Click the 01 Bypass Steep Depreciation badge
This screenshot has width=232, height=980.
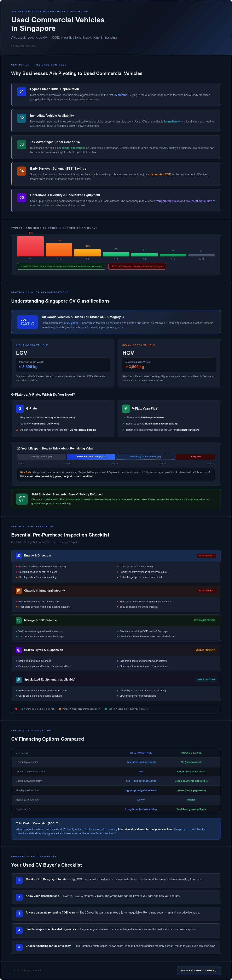(x=22, y=91)
